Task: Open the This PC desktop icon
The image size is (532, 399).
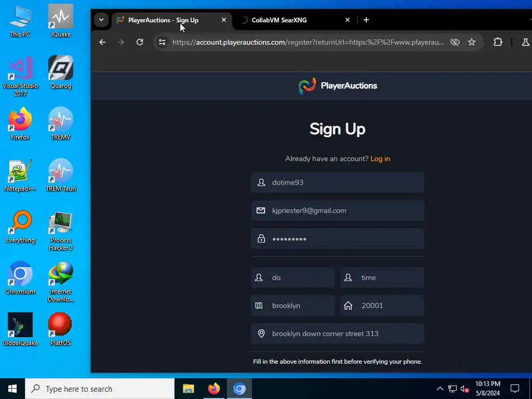Action: point(20,21)
